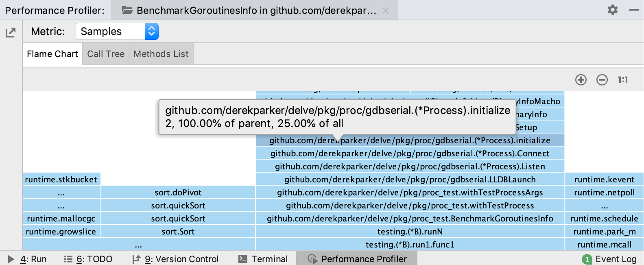Close the BenchmarkGoroutinesInfo profiler tab
The width and height of the screenshot is (644, 265).
coord(386,11)
